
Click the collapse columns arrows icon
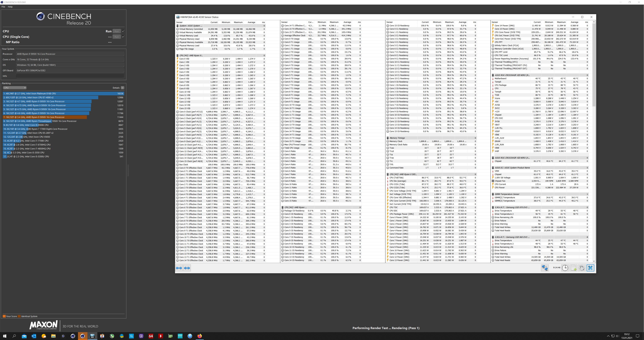[187, 268]
